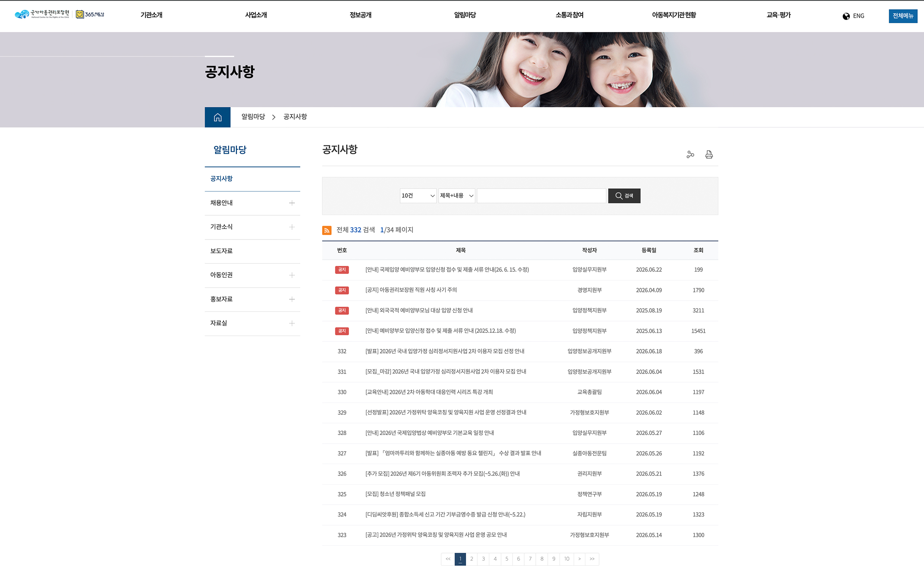Go to page 5 of notices
924x581 pixels.
click(x=506, y=559)
